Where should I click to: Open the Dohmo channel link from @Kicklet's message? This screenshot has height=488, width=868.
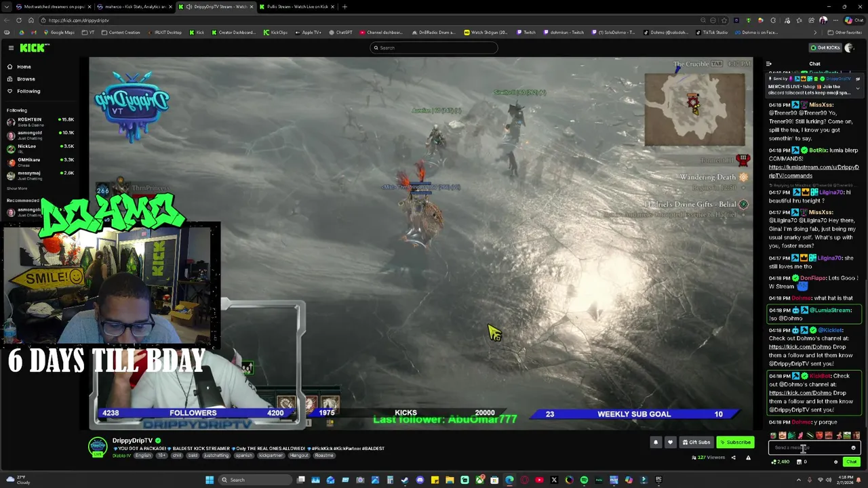click(800, 347)
